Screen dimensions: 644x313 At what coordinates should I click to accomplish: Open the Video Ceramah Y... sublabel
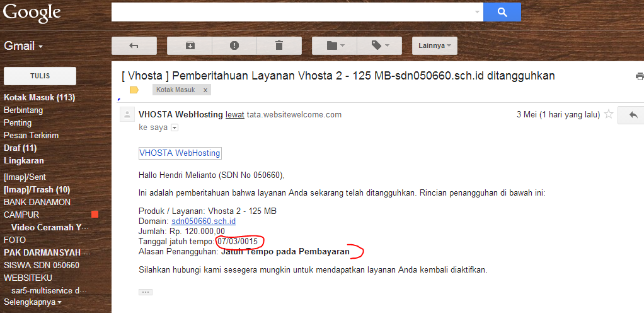[x=50, y=227]
